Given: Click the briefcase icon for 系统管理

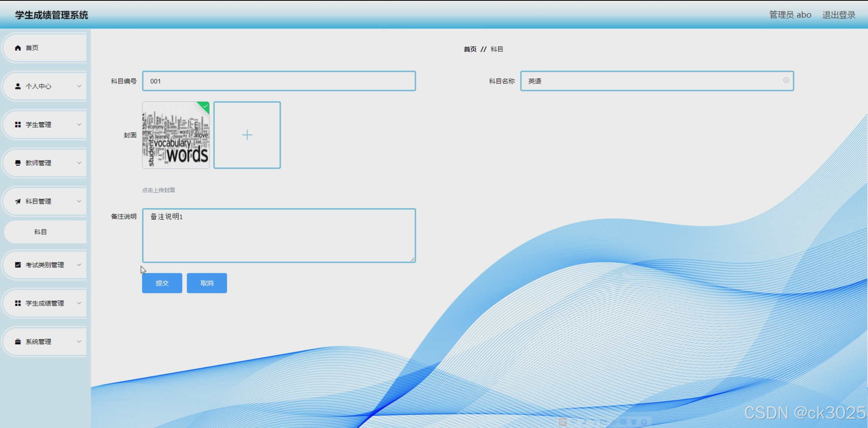Looking at the screenshot, I should 18,342.
